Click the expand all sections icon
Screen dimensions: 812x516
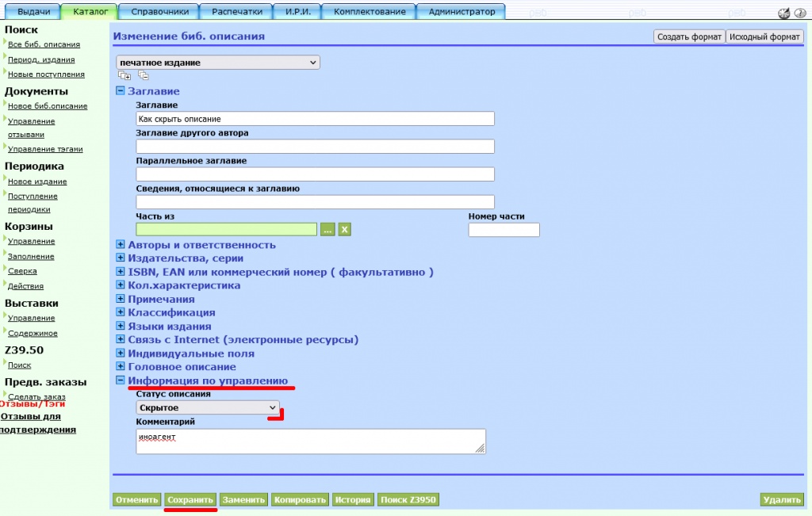(124, 75)
